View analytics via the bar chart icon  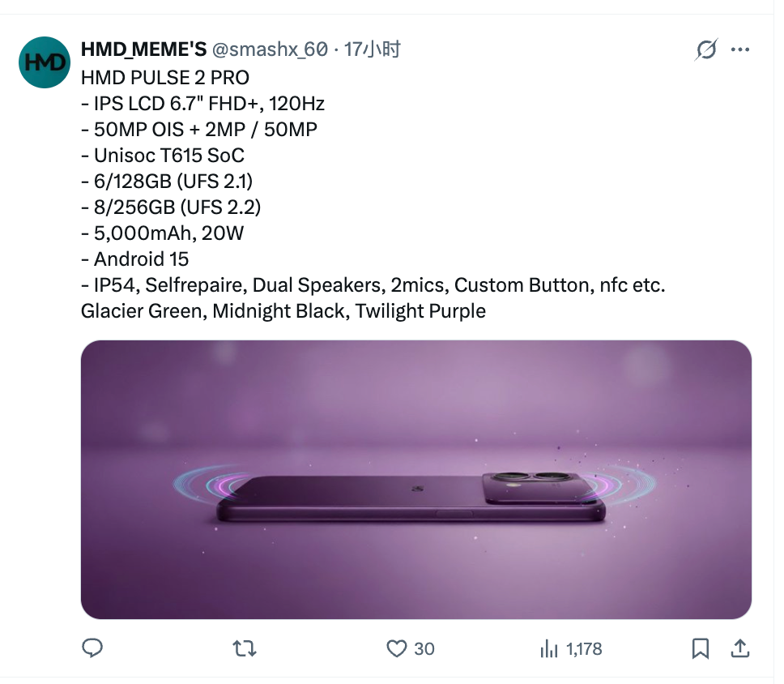click(x=549, y=648)
